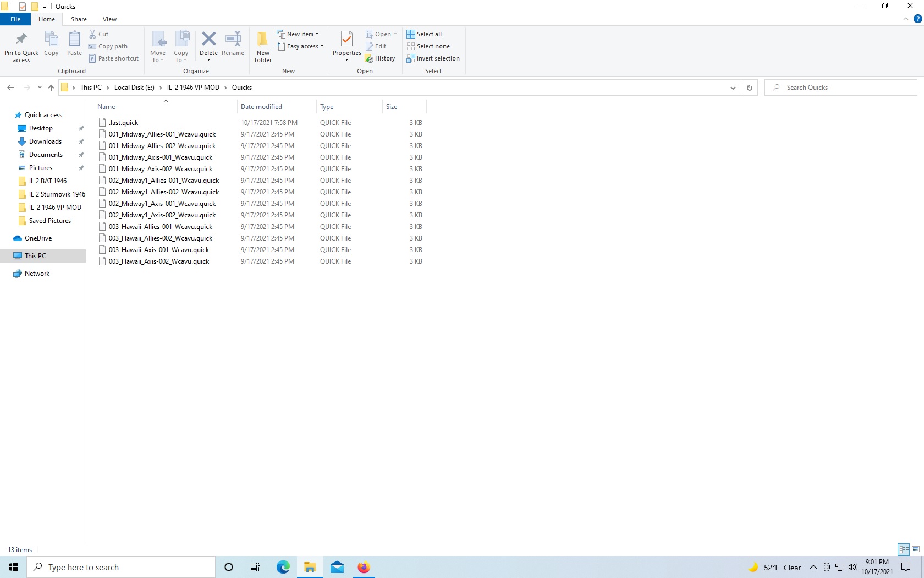Open the file History
The height and width of the screenshot is (578, 924).
click(x=380, y=58)
